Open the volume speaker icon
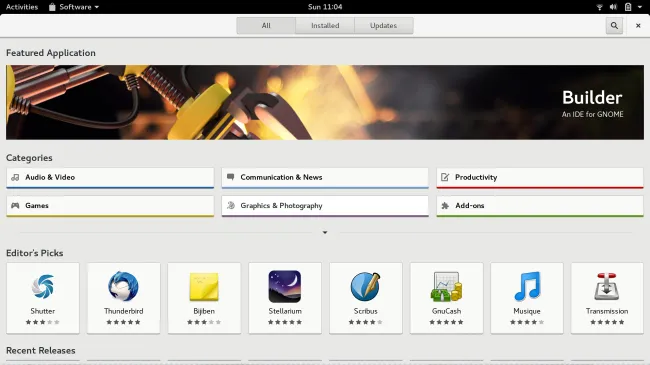Viewport: 650px width, 365px height. tap(614, 7)
